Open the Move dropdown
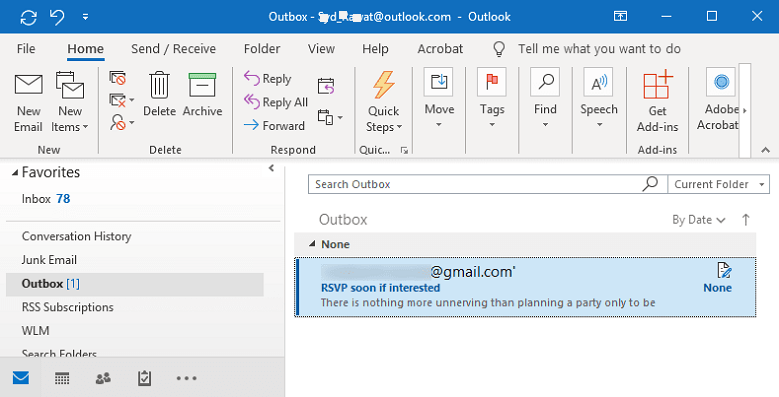The height and width of the screenshot is (397, 779). pos(439,99)
